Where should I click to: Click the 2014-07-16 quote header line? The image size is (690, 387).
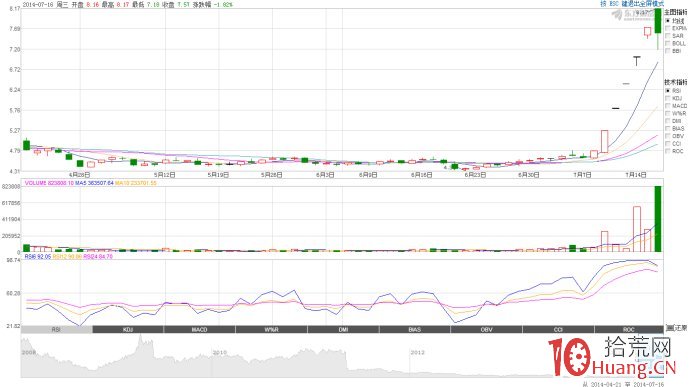click(128, 4)
